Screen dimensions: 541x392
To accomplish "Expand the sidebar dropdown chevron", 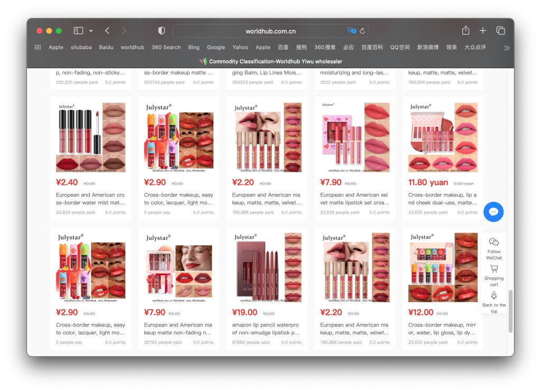I will click(91, 31).
